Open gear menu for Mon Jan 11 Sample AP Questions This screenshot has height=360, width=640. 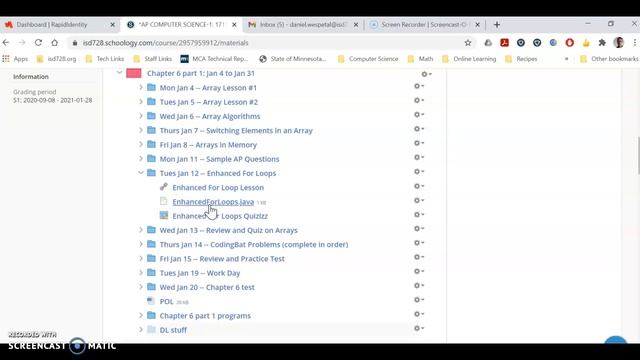coord(419,158)
